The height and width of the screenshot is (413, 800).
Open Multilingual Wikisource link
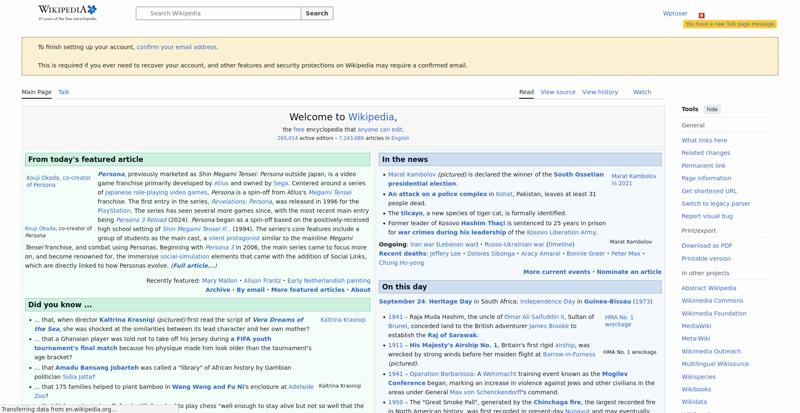[x=715, y=364]
